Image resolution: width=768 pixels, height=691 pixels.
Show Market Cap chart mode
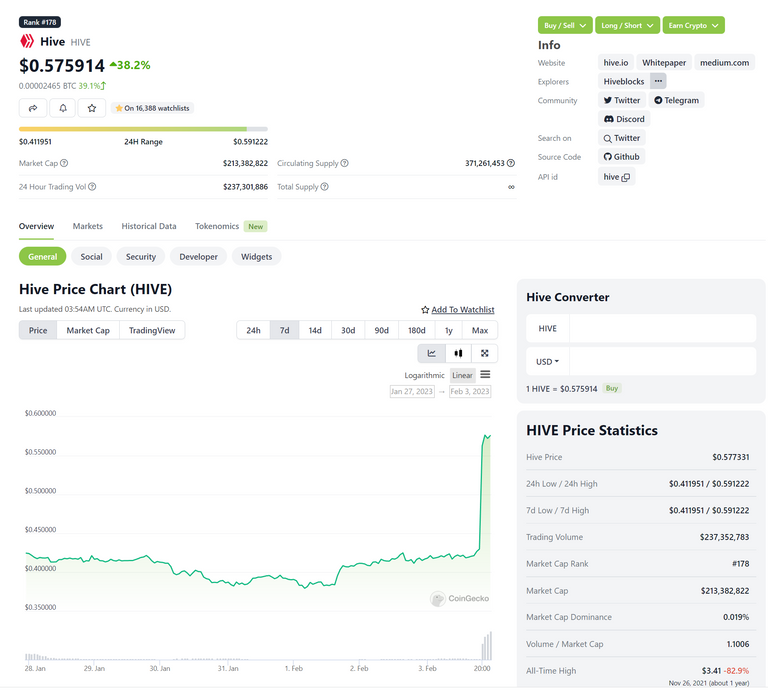pyautogui.click(x=88, y=331)
